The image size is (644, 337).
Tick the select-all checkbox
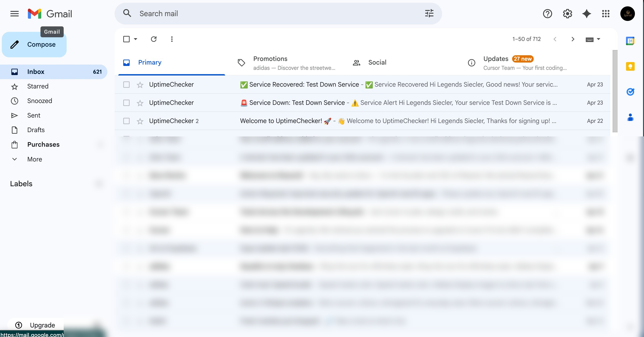[x=126, y=39]
